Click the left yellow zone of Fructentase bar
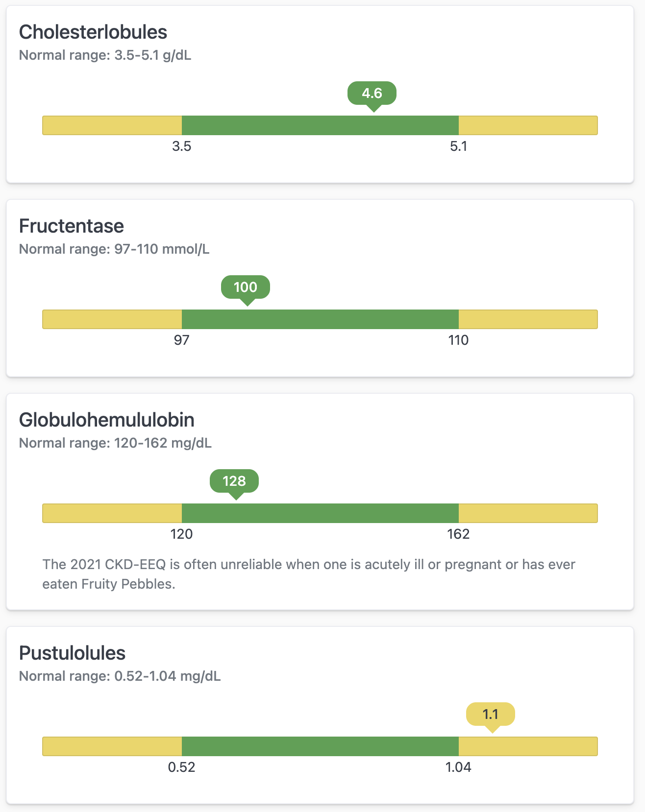Screen dimensions: 645x812 pos(112,319)
